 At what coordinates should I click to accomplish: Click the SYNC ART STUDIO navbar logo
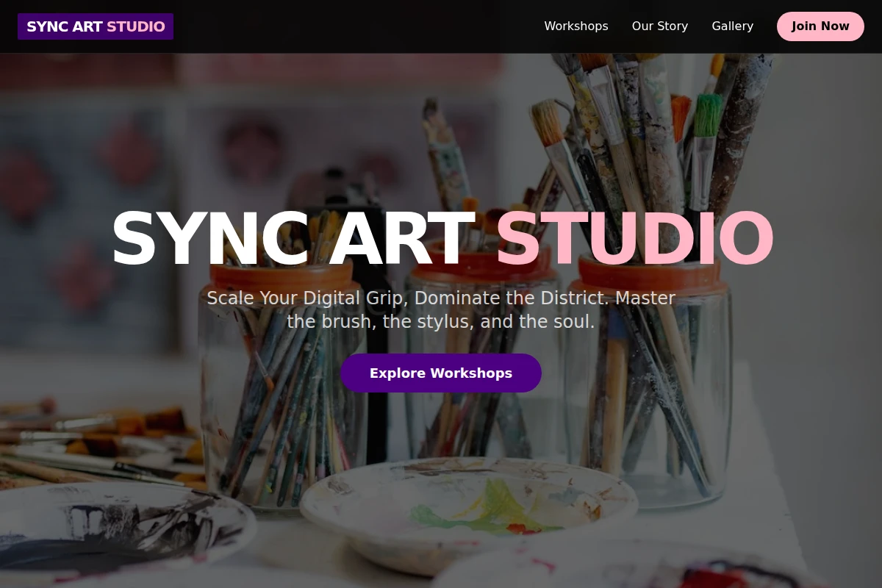(x=96, y=26)
